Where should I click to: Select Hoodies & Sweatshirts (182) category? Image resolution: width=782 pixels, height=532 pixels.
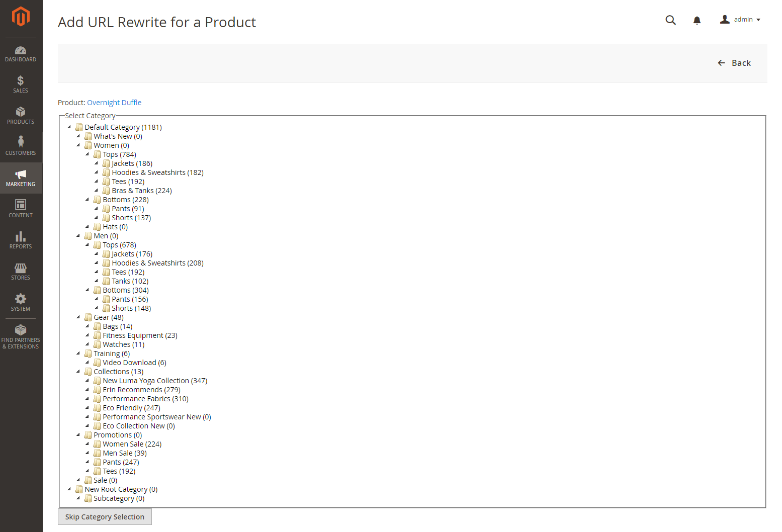[157, 172]
